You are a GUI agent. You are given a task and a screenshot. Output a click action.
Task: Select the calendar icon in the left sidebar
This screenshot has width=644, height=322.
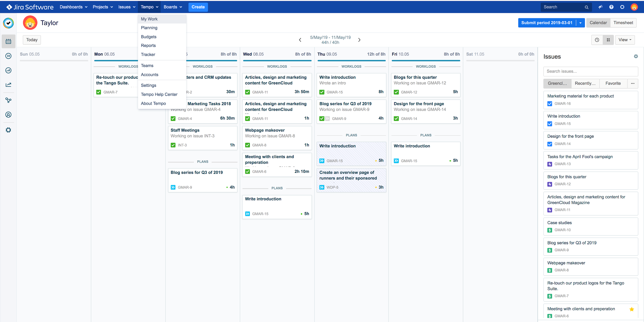pyautogui.click(x=8, y=41)
